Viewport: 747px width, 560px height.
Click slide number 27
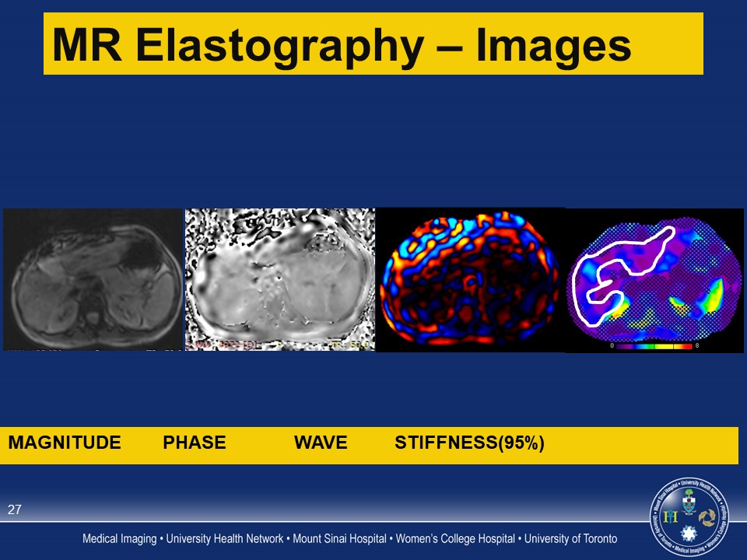pos(14,510)
